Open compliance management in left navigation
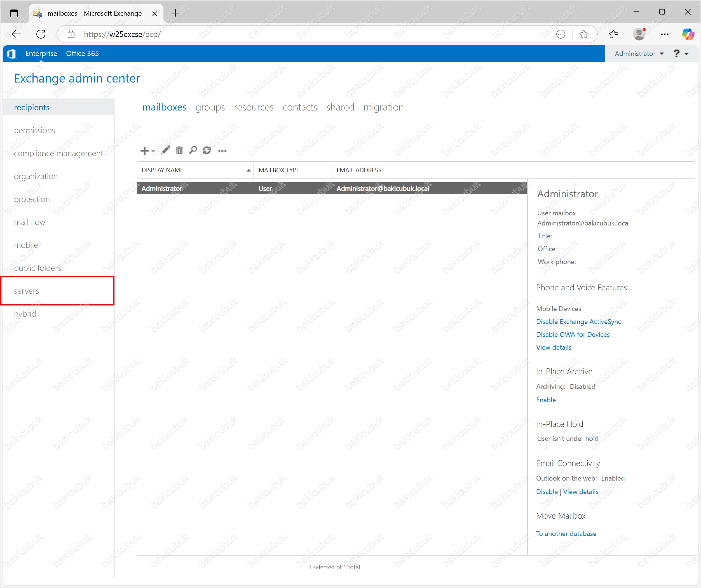 click(58, 153)
